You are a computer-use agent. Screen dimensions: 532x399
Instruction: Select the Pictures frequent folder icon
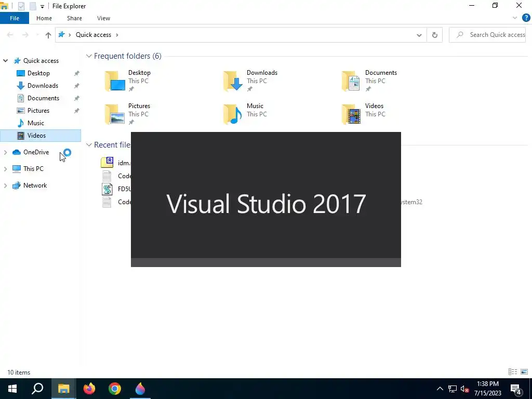coord(115,114)
